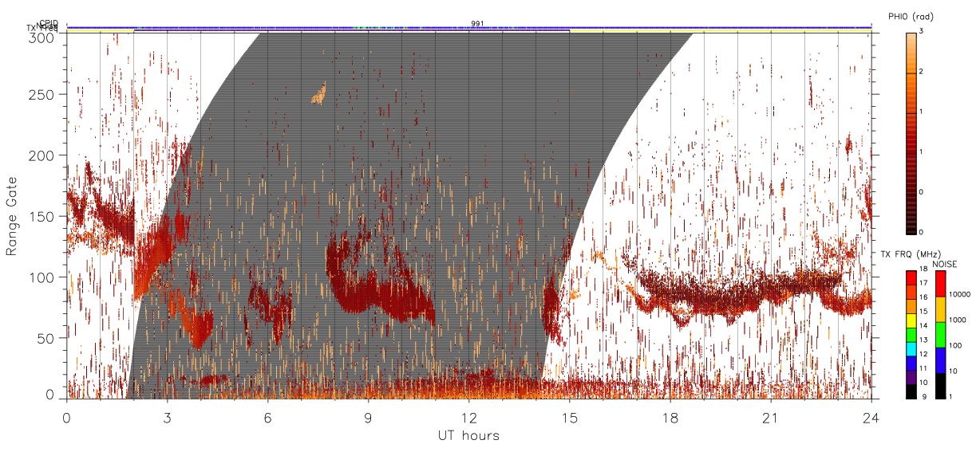Click the x-axis tick label '12' under the plot
Viewport: 980px width, 452px height.
coord(468,418)
